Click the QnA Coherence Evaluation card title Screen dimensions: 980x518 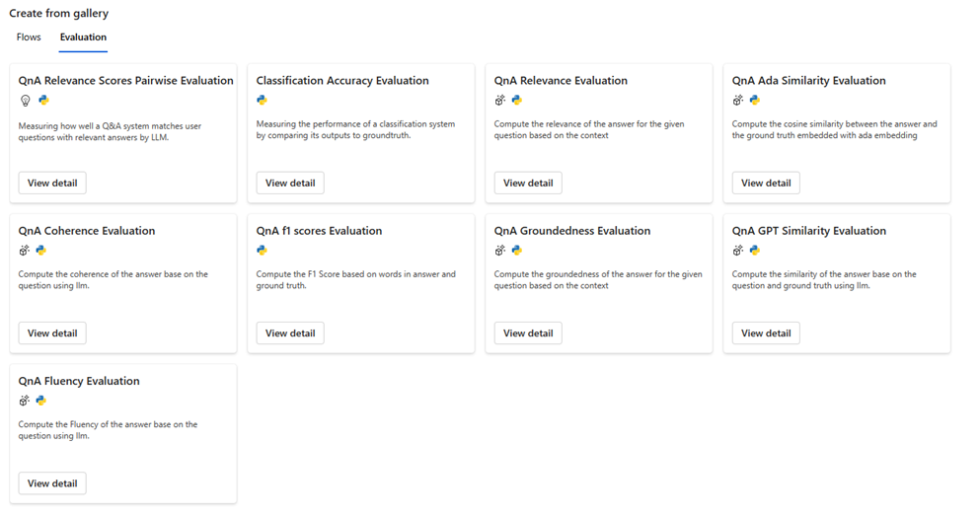pyautogui.click(x=87, y=231)
